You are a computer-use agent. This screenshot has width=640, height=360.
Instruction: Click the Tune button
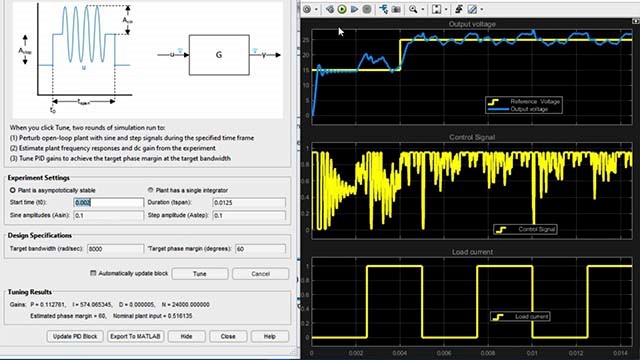200,273
